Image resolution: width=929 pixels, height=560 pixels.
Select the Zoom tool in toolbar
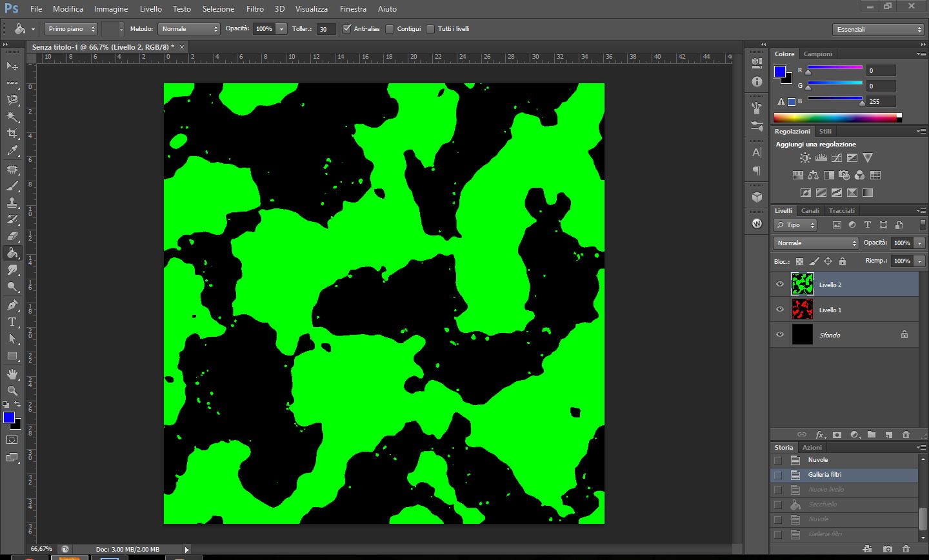12,391
